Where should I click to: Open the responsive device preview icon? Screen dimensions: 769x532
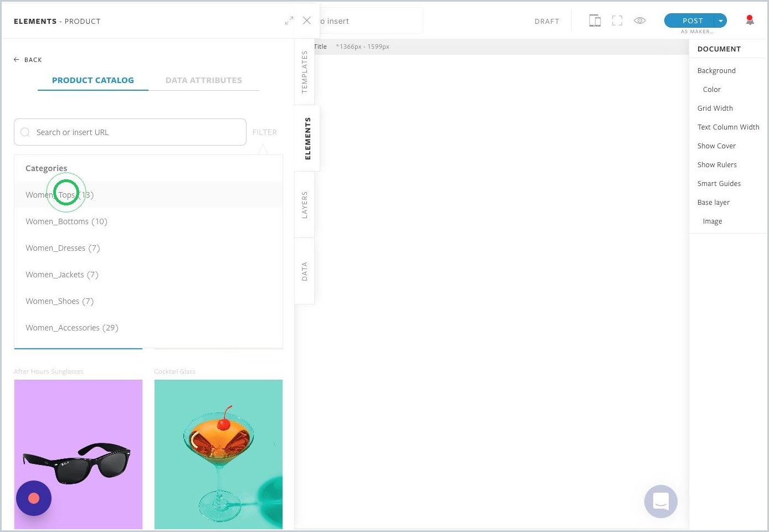(x=594, y=20)
